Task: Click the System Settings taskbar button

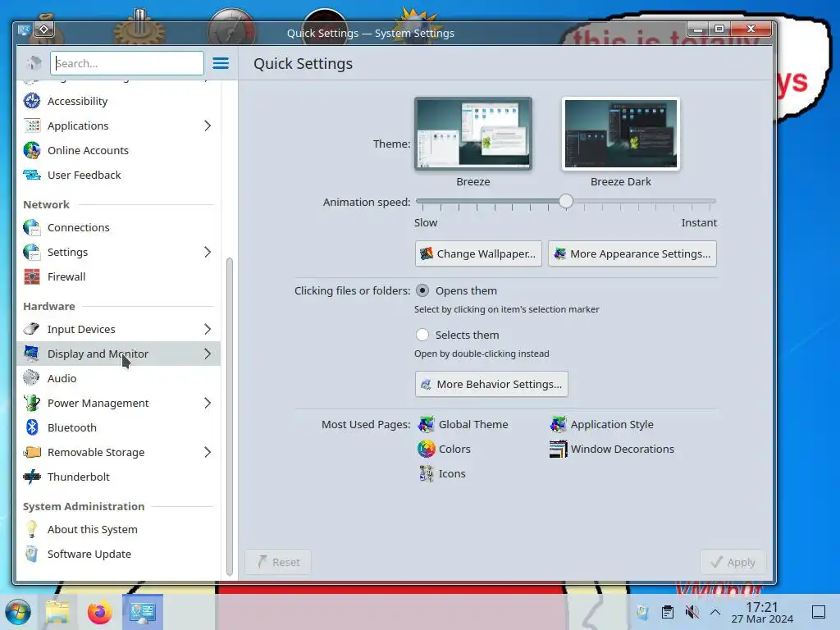Action: 143,612
